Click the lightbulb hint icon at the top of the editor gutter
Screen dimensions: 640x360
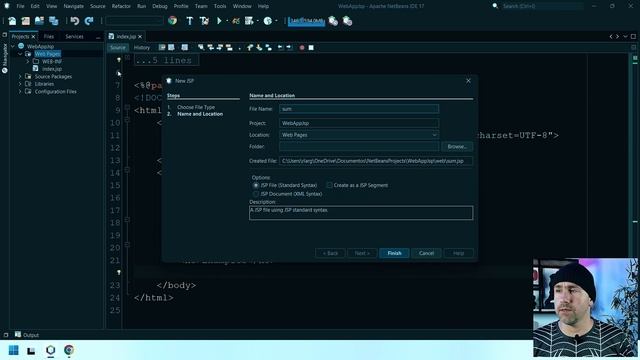119,60
